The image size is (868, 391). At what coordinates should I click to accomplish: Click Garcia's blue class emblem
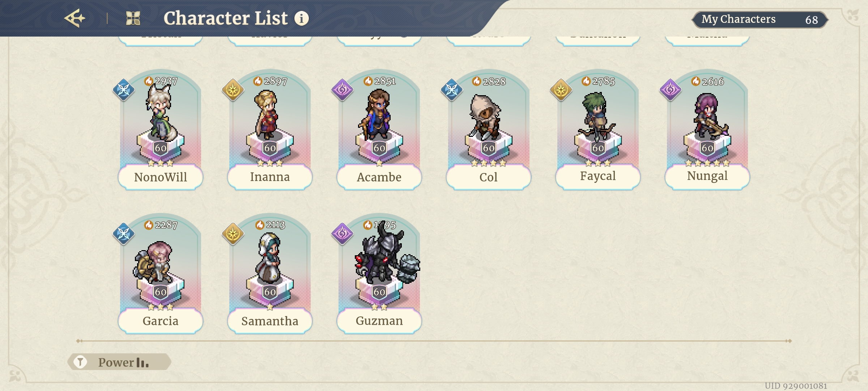pos(124,234)
